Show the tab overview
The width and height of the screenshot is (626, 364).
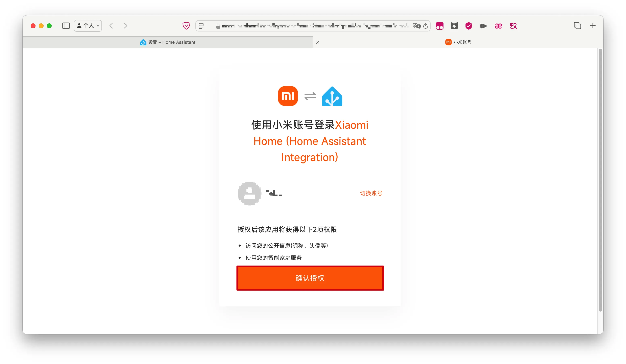click(x=578, y=26)
